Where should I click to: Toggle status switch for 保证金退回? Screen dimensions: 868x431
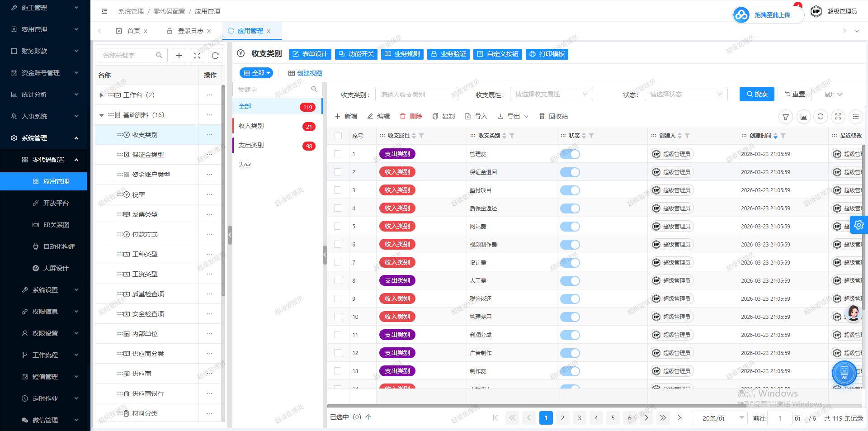point(570,172)
